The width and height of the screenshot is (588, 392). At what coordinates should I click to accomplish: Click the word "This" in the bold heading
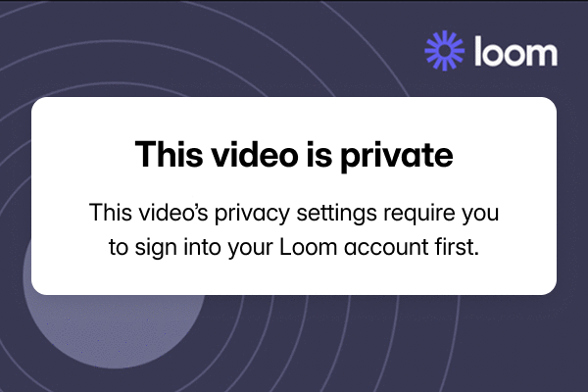(x=170, y=154)
